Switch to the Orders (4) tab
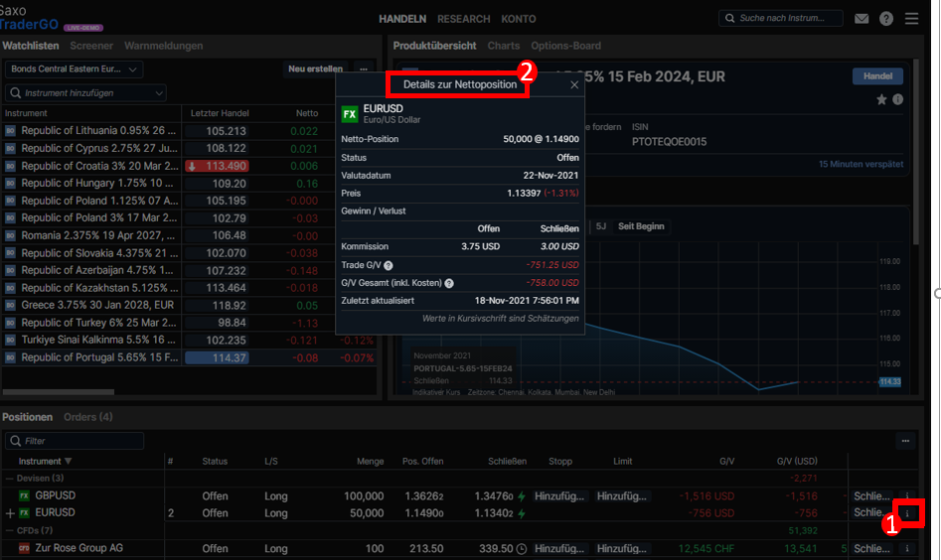The image size is (941, 560). [x=88, y=417]
